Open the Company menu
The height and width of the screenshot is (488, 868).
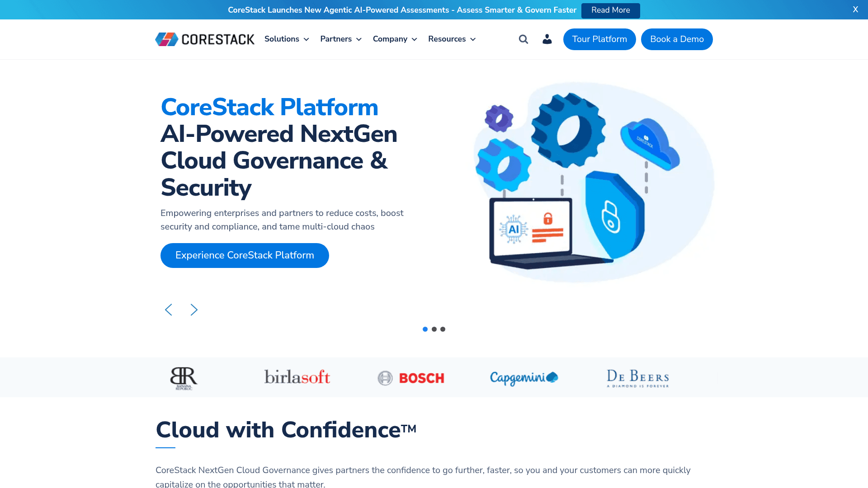click(x=391, y=39)
